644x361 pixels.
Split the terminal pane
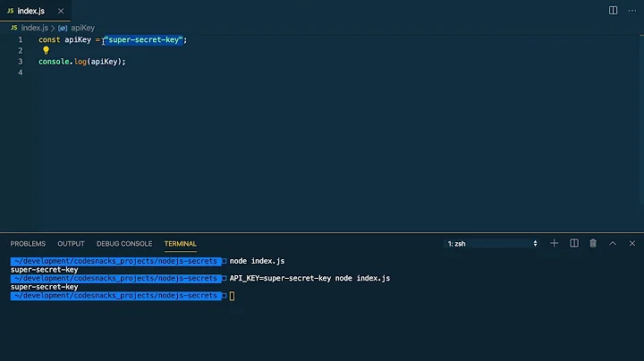pos(574,243)
